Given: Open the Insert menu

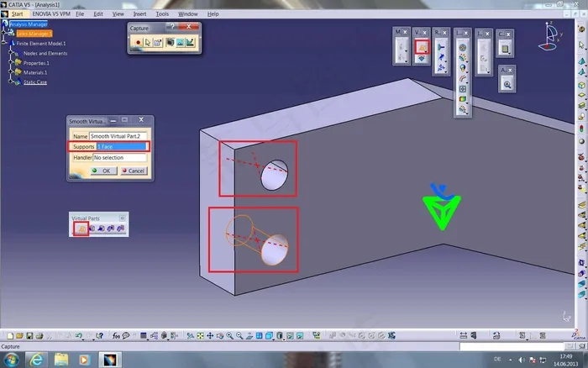Looking at the screenshot, I should tap(140, 14).
